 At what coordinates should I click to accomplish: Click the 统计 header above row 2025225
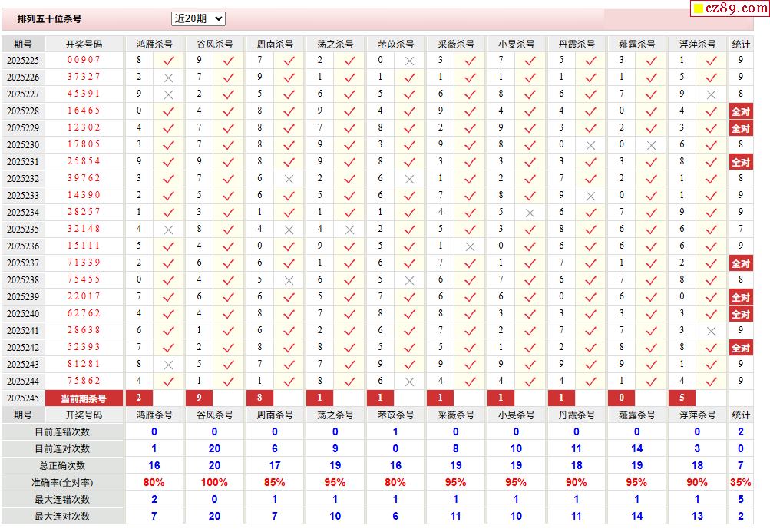click(x=741, y=45)
